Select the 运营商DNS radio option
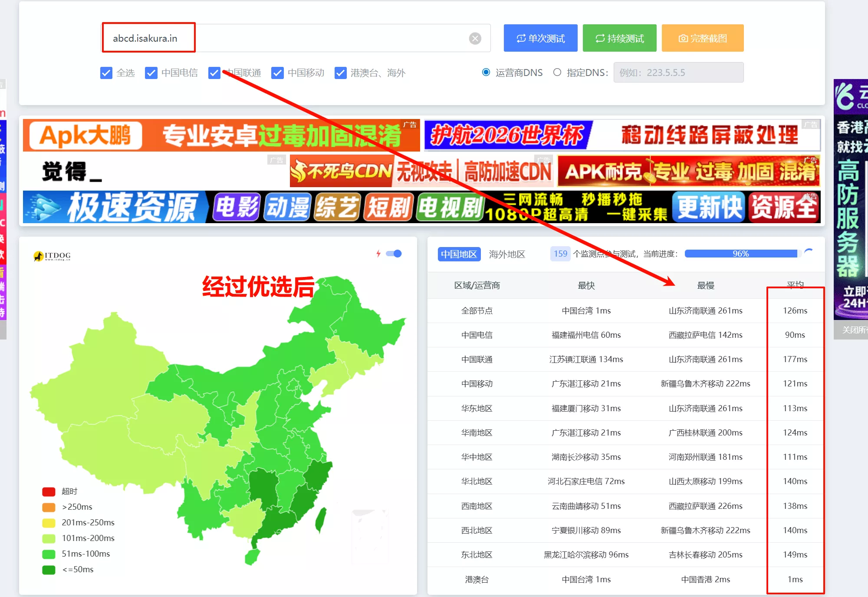 point(486,72)
